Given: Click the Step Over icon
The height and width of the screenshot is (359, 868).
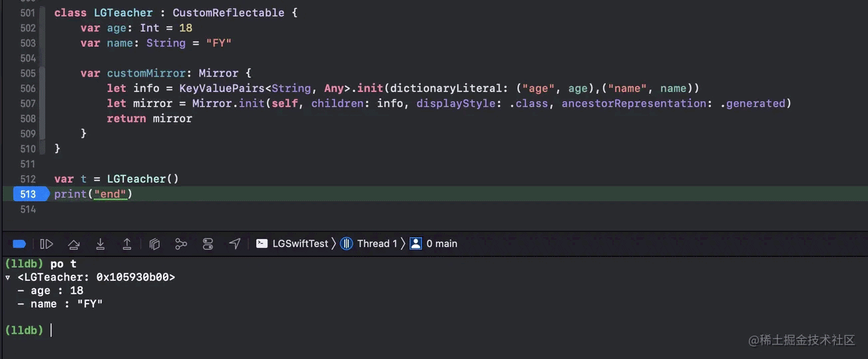Looking at the screenshot, I should 74,244.
